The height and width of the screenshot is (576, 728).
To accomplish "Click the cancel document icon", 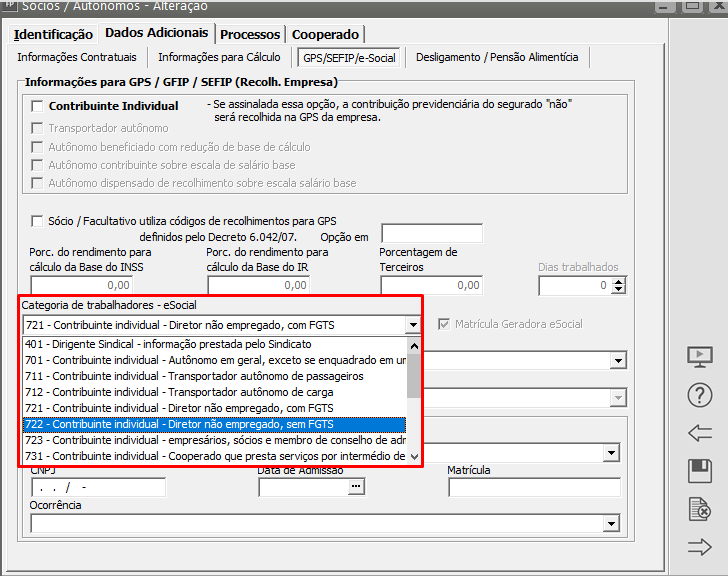I will point(700,509).
